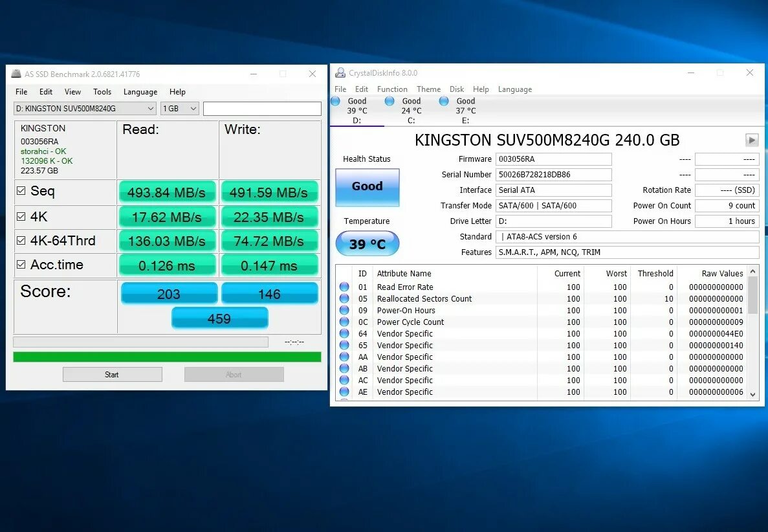The width and height of the screenshot is (768, 532).
Task: Uncheck the 4K benchmark checkbox
Action: click(21, 216)
